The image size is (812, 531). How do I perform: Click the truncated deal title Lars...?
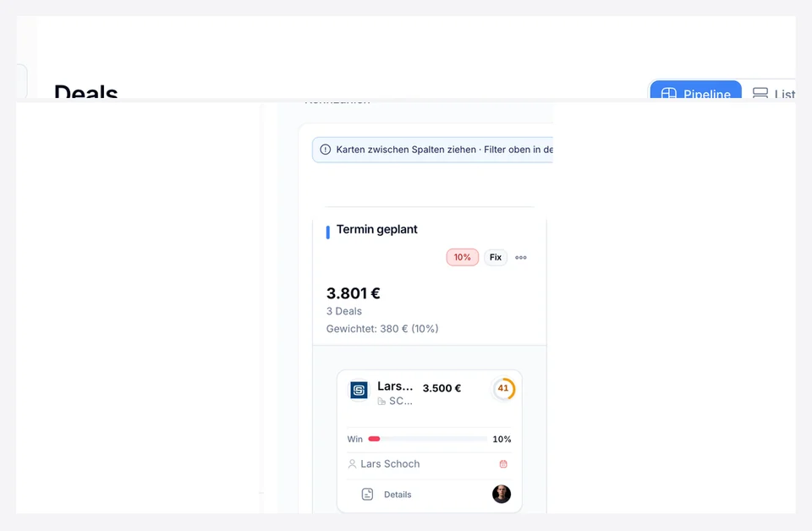click(x=395, y=386)
